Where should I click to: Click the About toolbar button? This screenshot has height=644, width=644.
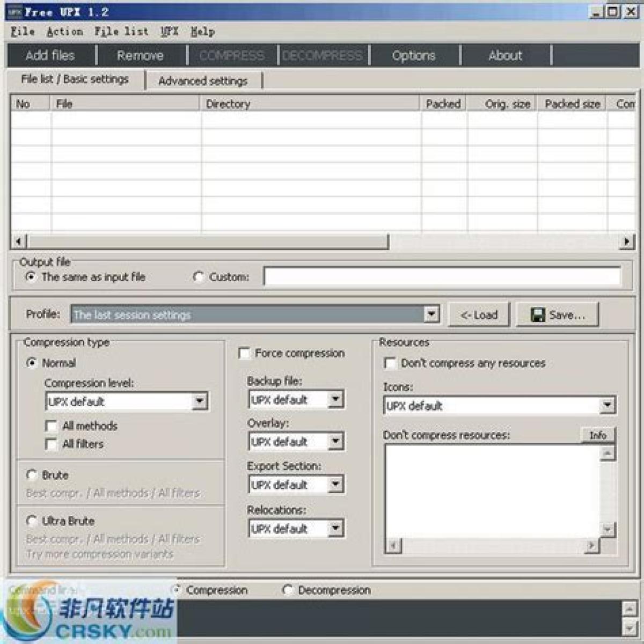click(505, 55)
